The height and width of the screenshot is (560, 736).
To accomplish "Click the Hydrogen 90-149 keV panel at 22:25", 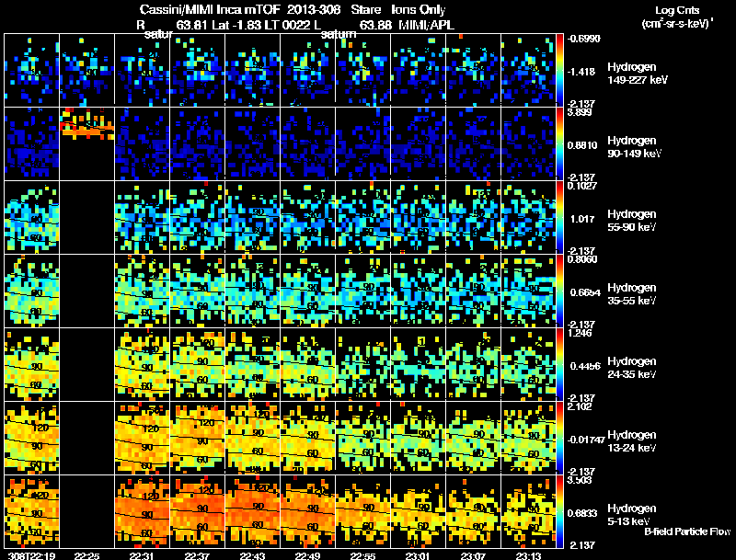I will pos(86,143).
